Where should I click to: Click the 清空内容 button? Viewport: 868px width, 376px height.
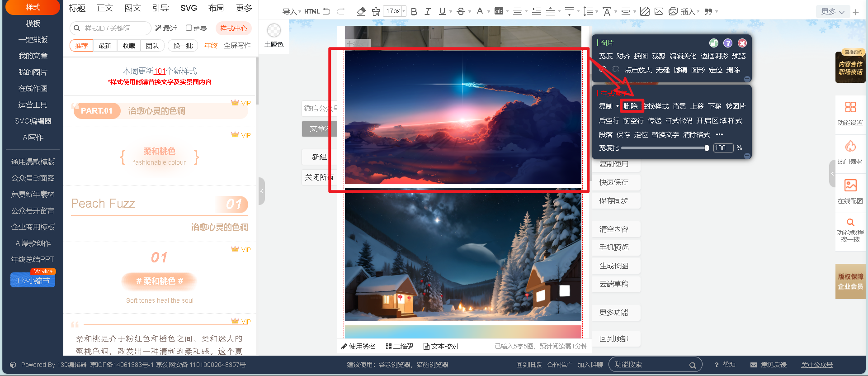pos(616,229)
